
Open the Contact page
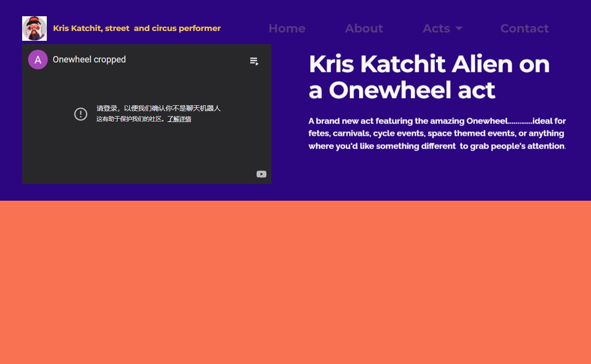click(x=525, y=29)
